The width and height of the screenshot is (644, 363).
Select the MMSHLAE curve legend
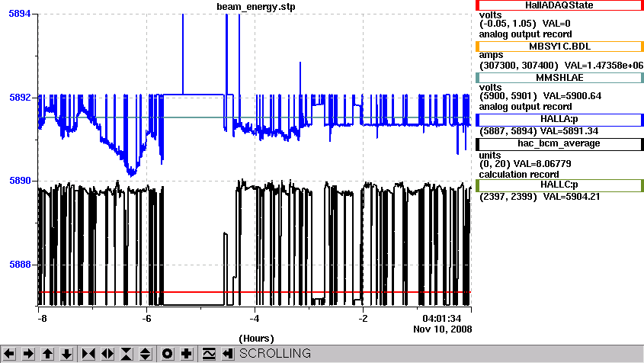click(559, 78)
